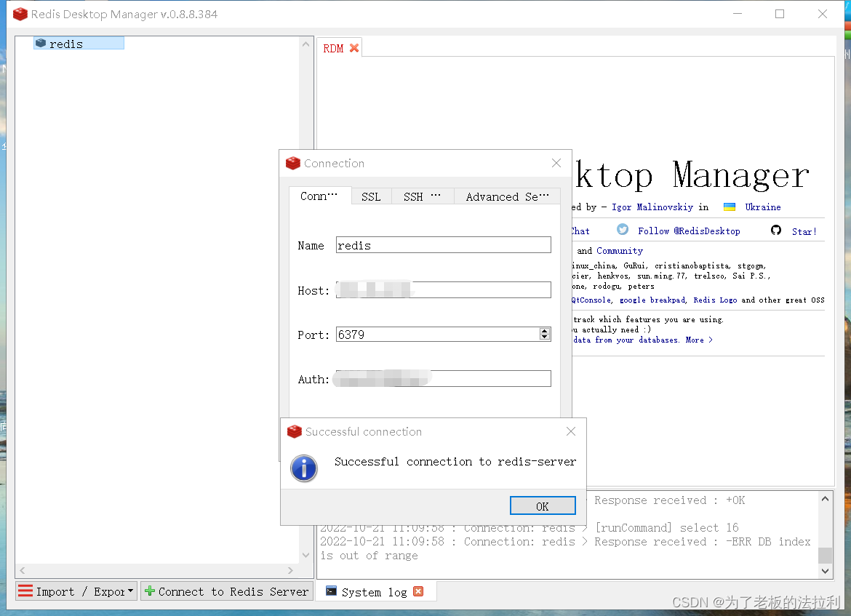Click the System log terminal icon

(331, 591)
